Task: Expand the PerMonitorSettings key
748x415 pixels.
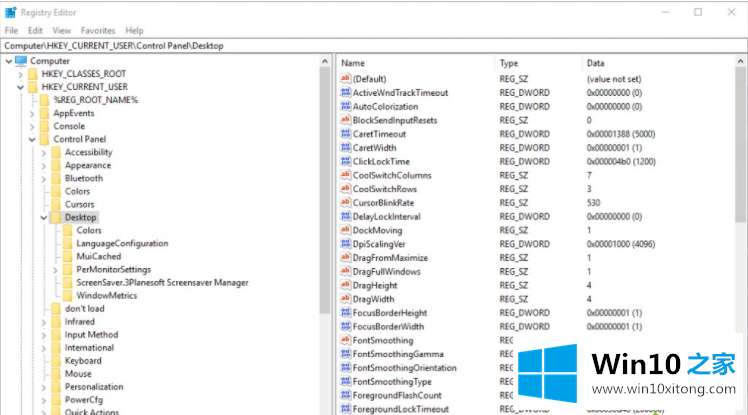Action: pos(55,270)
